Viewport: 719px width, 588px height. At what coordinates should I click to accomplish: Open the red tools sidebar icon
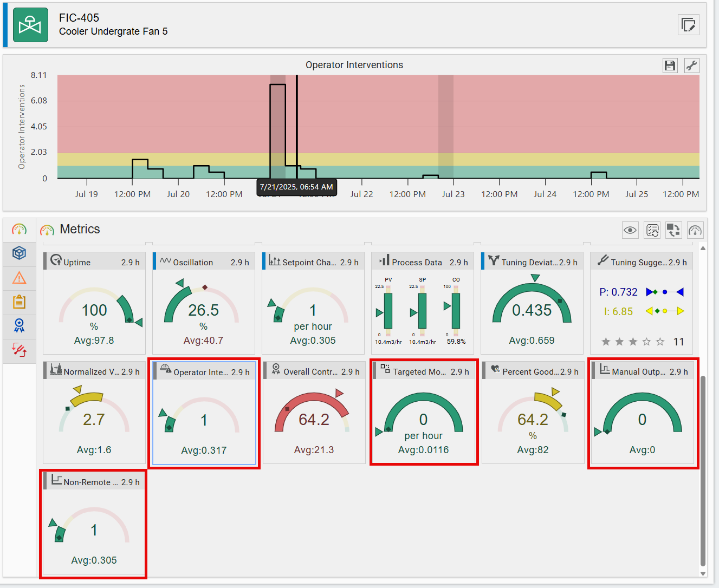(20, 350)
